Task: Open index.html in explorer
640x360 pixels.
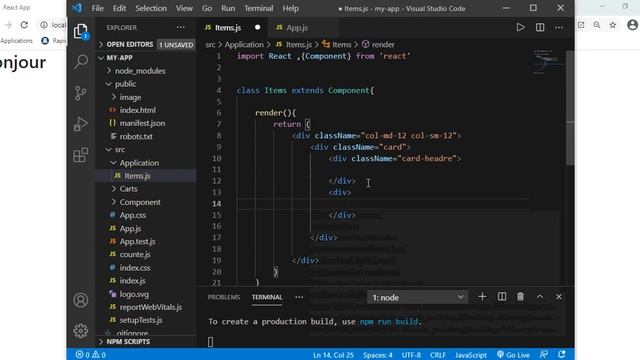Action: coord(137,110)
